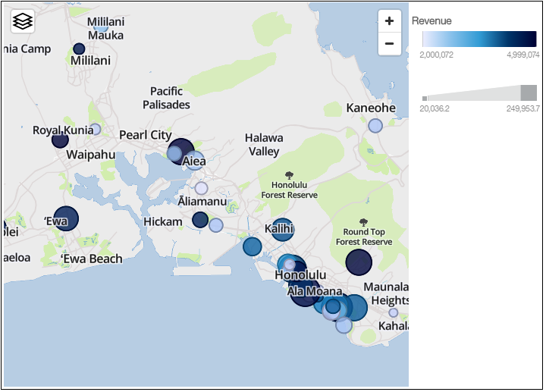The height and width of the screenshot is (392, 546).
Task: Zoom out with the minus button
Action: (389, 43)
